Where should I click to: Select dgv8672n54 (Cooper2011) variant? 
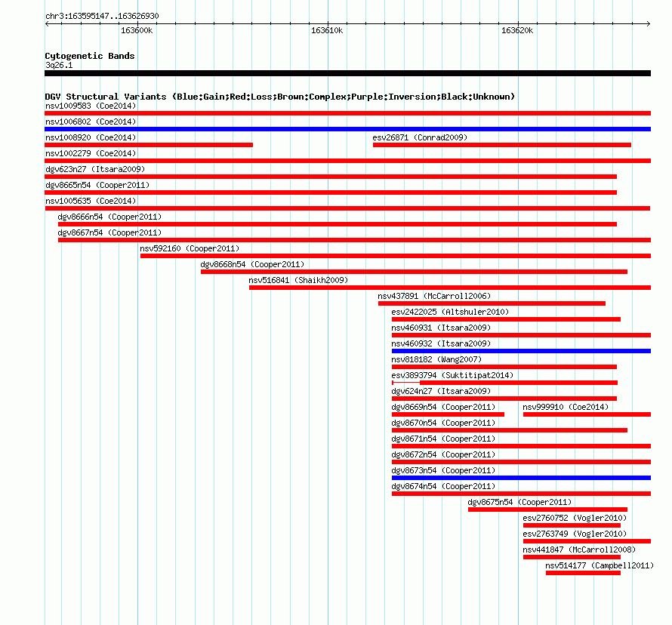click(443, 454)
